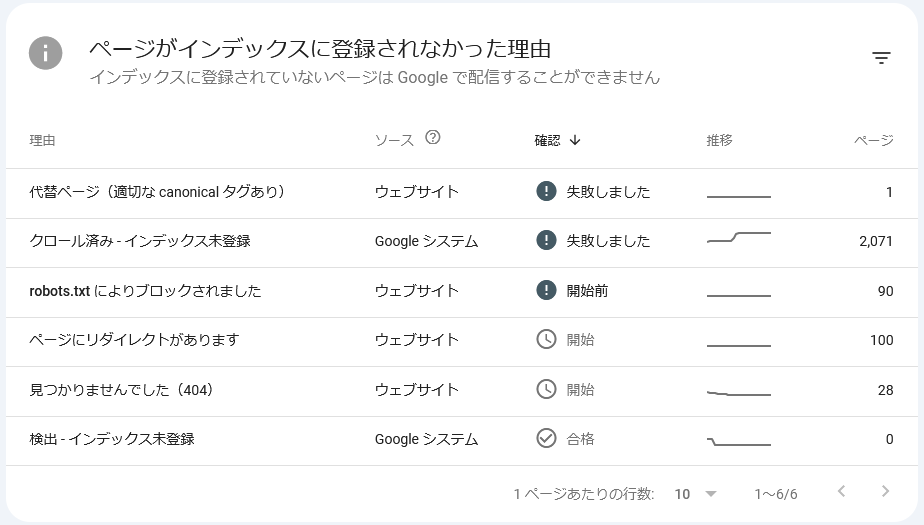This screenshot has width=924, height=525.
Task: Sort by the 確認 column header
Action: click(x=547, y=140)
